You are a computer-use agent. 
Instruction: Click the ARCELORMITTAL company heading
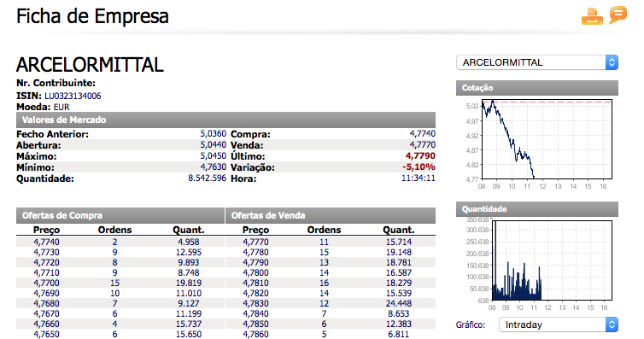click(90, 65)
